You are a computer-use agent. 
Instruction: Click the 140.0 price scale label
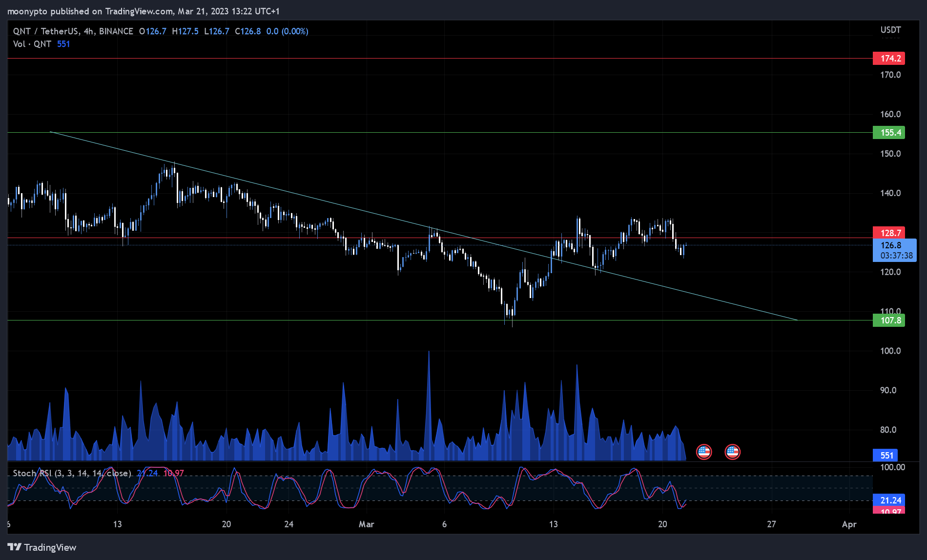(x=890, y=193)
